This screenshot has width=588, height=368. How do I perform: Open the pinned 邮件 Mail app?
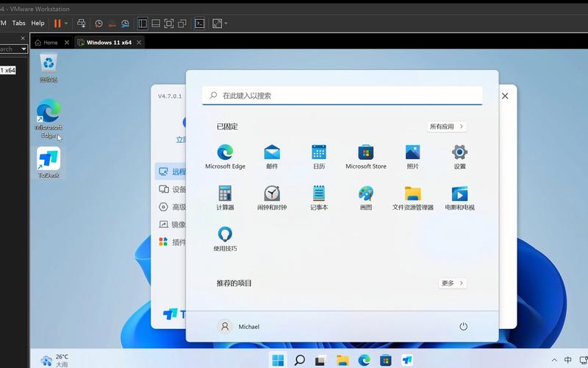click(272, 157)
